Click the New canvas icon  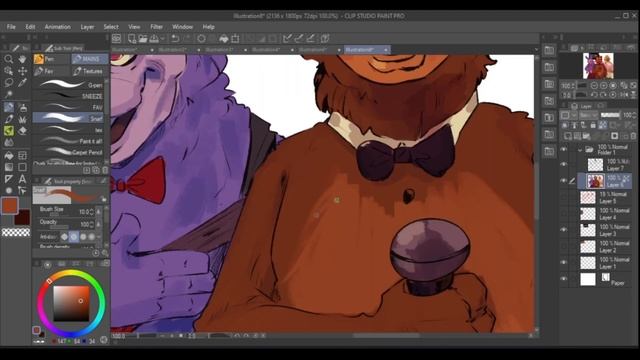[131, 38]
